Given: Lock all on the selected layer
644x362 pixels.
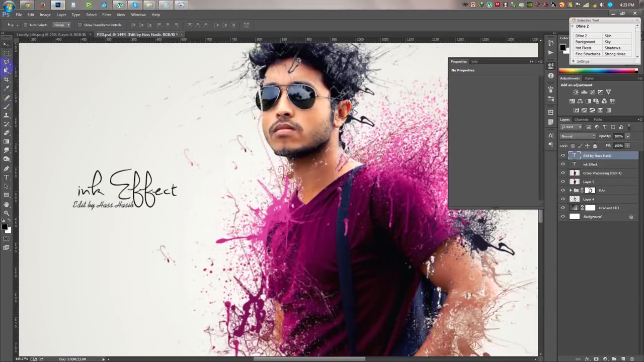Looking at the screenshot, I should coord(595,146).
